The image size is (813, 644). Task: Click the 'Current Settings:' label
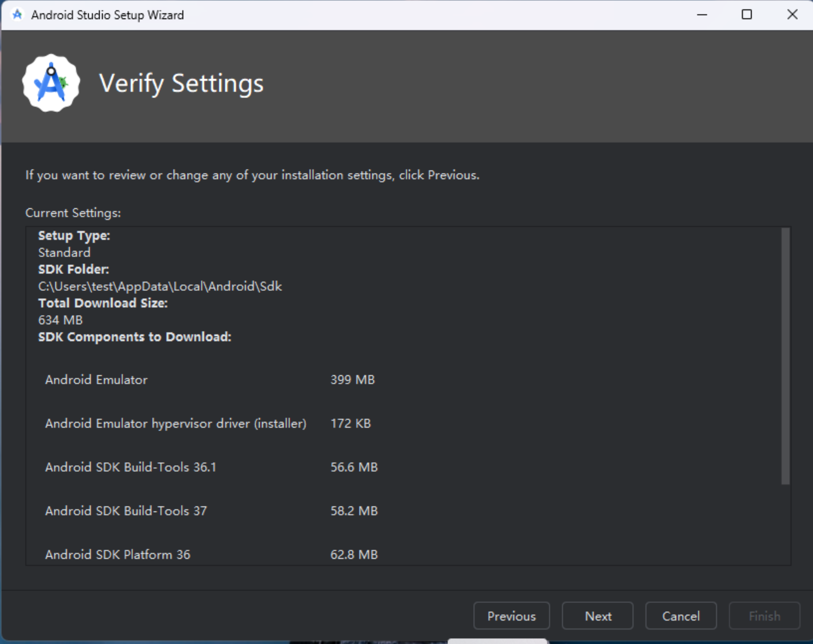pos(73,213)
